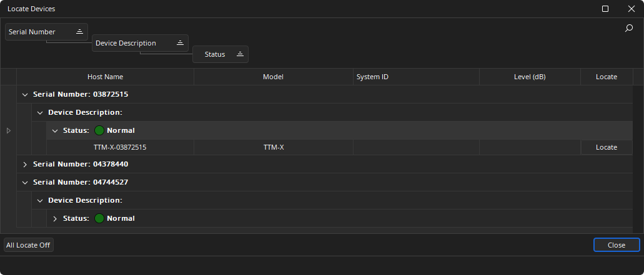This screenshot has width=644, height=275.
Task: Click the Close button
Action: 616,245
